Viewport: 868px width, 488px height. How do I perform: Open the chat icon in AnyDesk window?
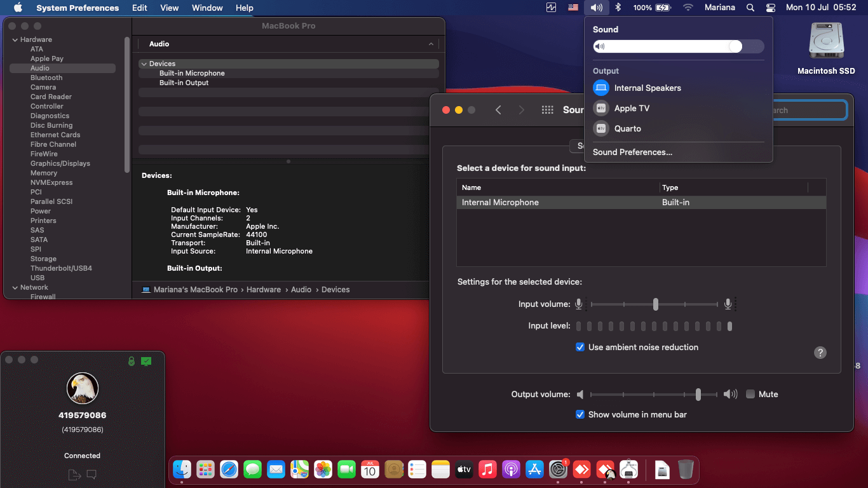tap(92, 474)
